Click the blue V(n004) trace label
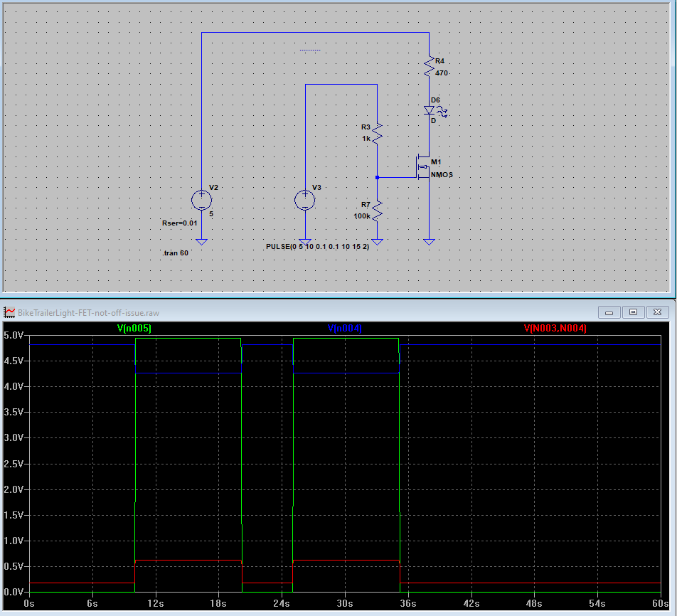Image resolution: width=677 pixels, height=616 pixels. pyautogui.click(x=344, y=329)
